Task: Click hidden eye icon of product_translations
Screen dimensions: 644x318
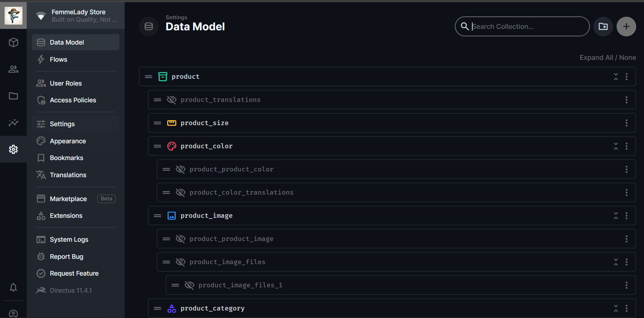Action: point(172,100)
